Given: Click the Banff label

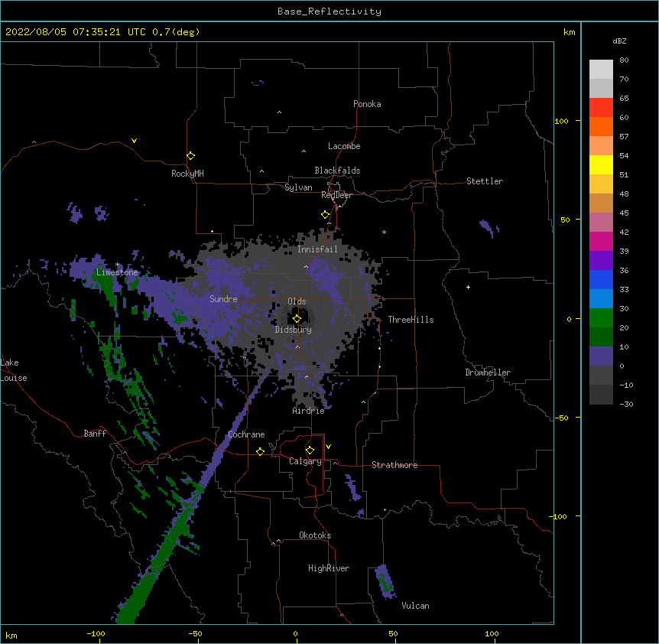Looking at the screenshot, I should [95, 434].
